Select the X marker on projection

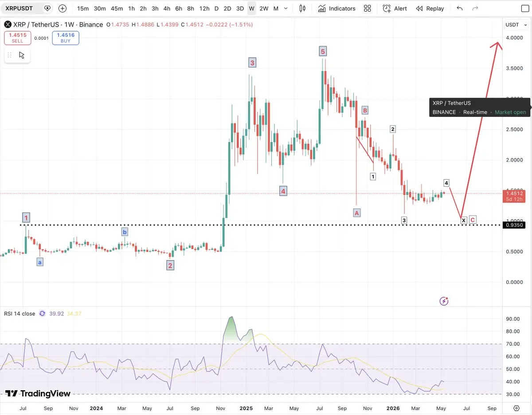[x=464, y=220]
